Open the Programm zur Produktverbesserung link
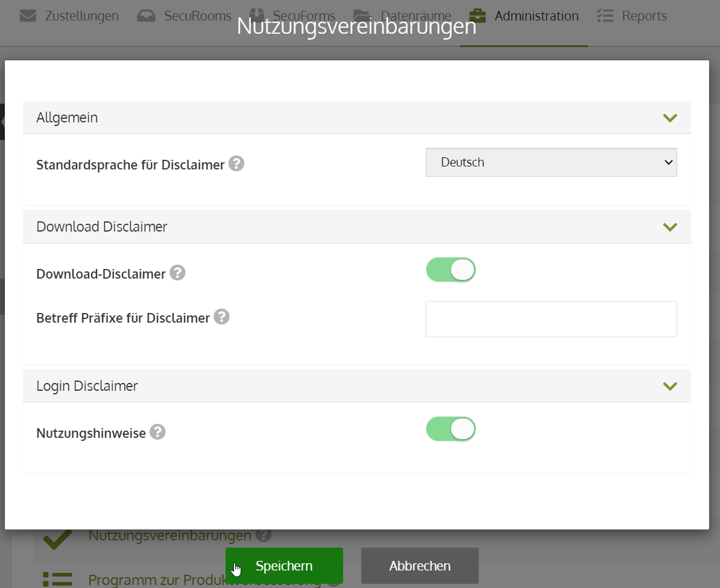The height and width of the screenshot is (588, 720). pyautogui.click(x=204, y=580)
